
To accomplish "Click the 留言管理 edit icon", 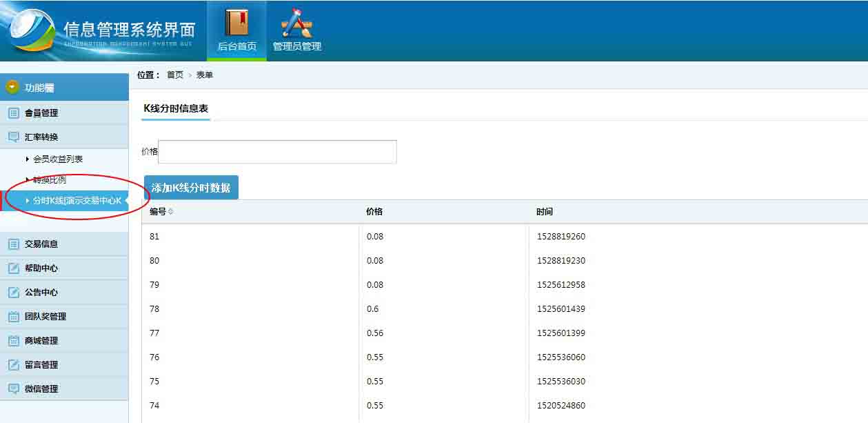I will tap(14, 364).
